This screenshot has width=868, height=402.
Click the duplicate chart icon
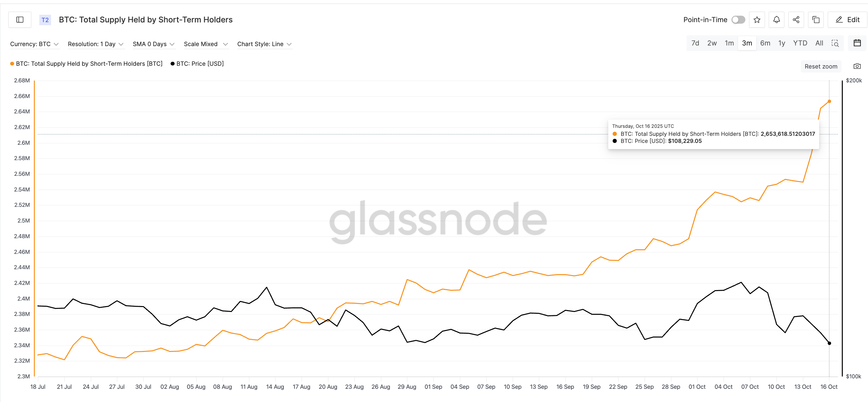tap(816, 20)
